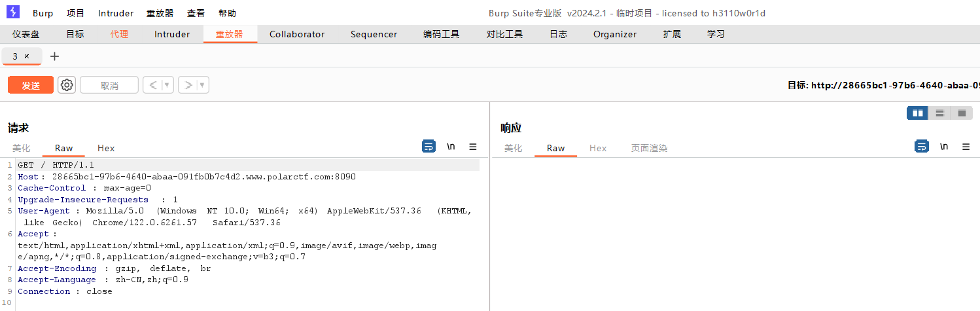980x311 pixels.
Task: Click the 取消 cancel button
Action: click(109, 85)
